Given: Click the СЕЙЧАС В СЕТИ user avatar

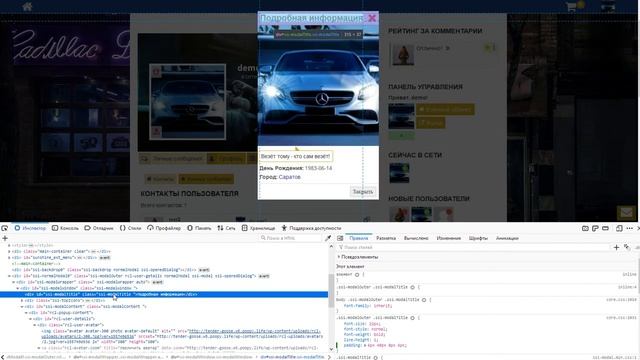Looking at the screenshot, I should coord(399,173).
